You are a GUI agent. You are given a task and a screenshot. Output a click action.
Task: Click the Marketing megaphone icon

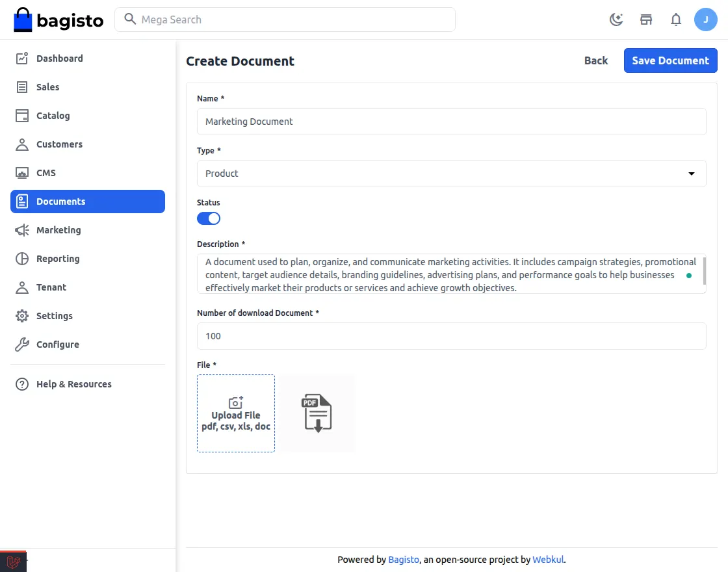[22, 230]
